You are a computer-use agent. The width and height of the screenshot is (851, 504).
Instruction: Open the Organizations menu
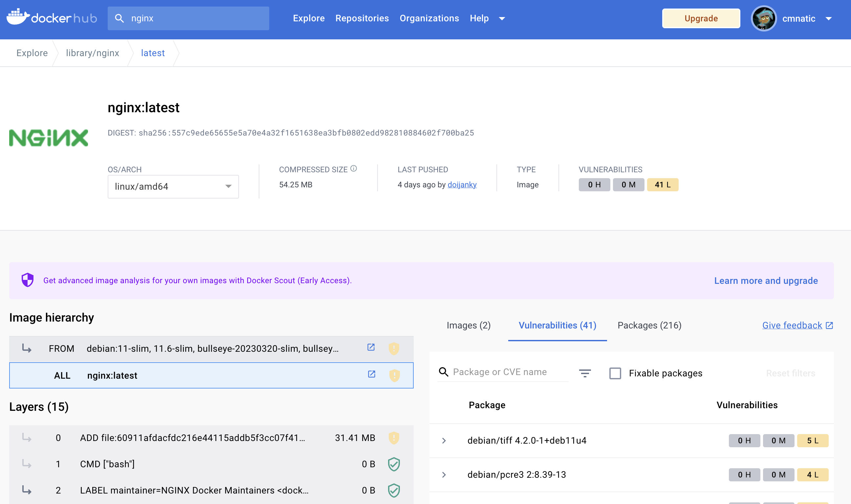coord(429,18)
